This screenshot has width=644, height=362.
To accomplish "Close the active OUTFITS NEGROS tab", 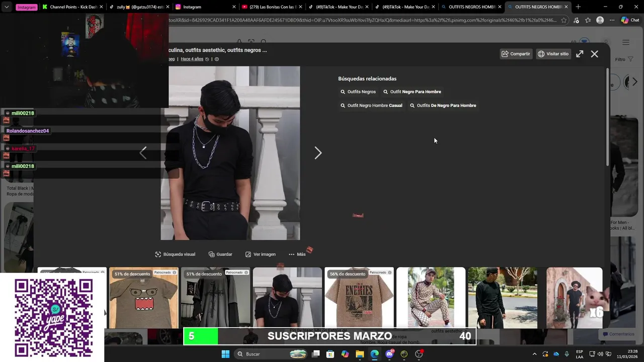I will click(x=566, y=7).
